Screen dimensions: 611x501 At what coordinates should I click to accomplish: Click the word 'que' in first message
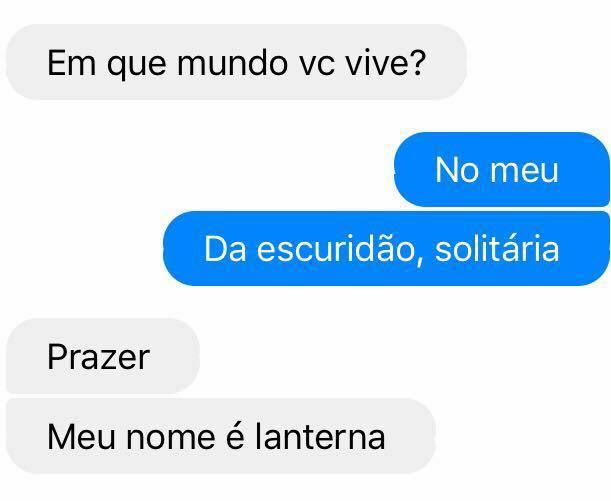(136, 65)
